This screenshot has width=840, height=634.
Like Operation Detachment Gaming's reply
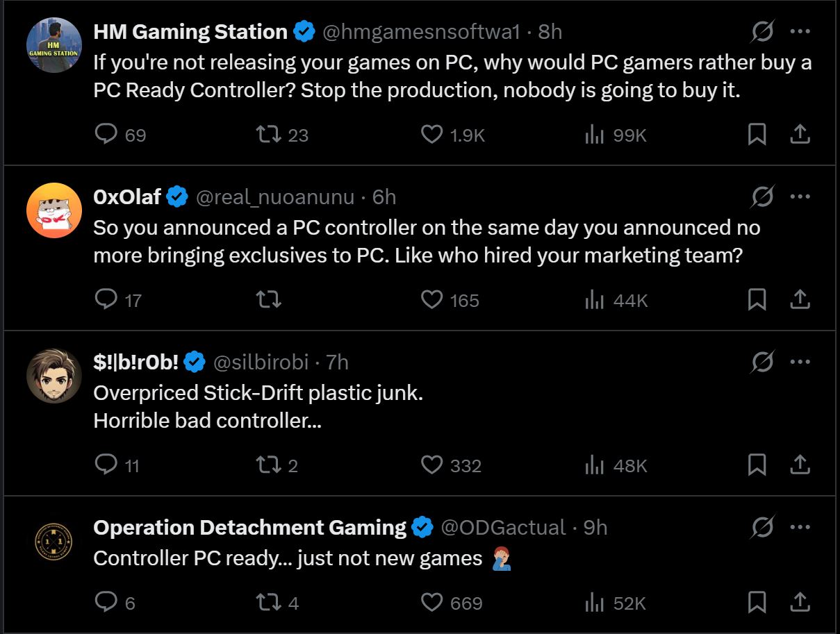click(431, 603)
